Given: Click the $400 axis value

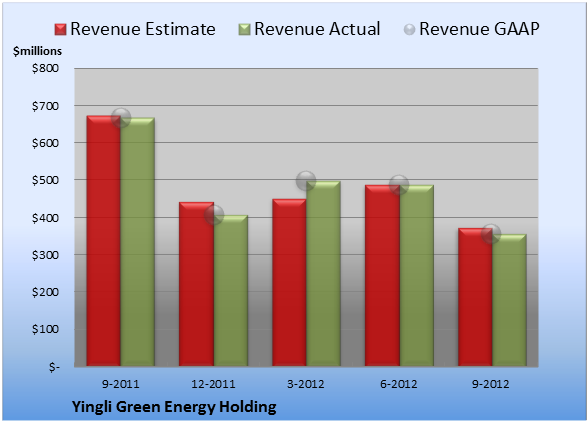Looking at the screenshot, I should [x=45, y=218].
